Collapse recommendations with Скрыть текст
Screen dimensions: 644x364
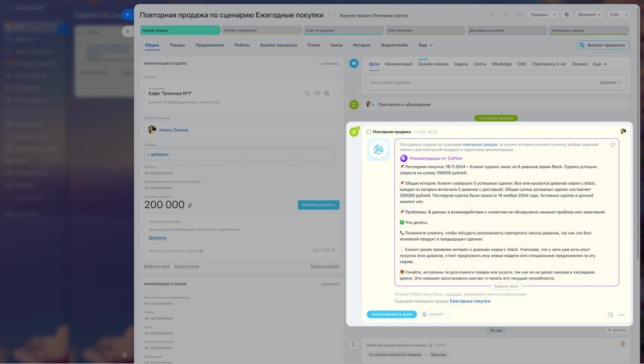506,286
